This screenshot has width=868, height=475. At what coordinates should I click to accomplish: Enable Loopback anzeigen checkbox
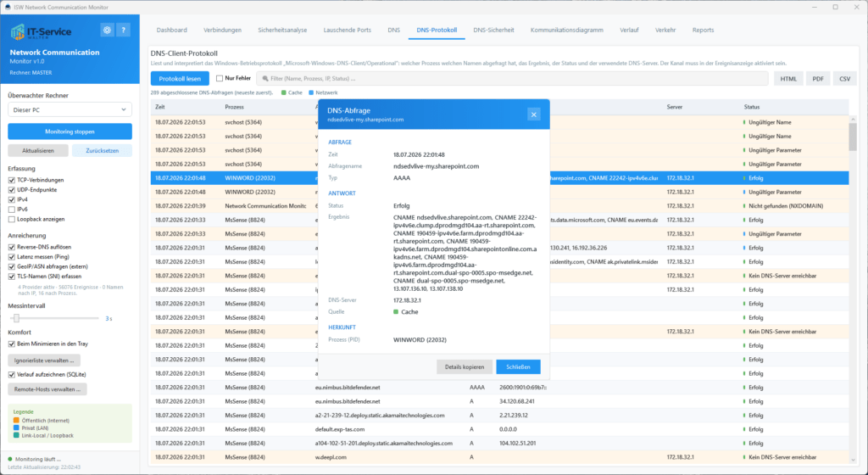[12, 219]
